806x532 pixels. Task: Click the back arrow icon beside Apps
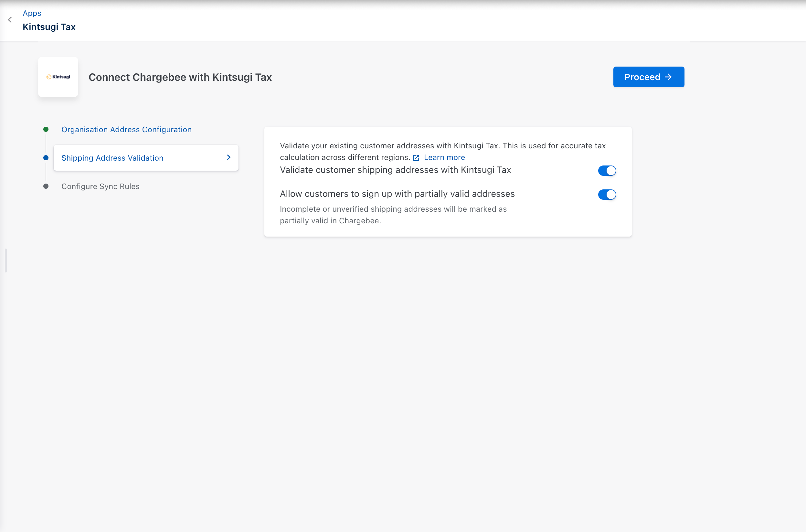10,20
